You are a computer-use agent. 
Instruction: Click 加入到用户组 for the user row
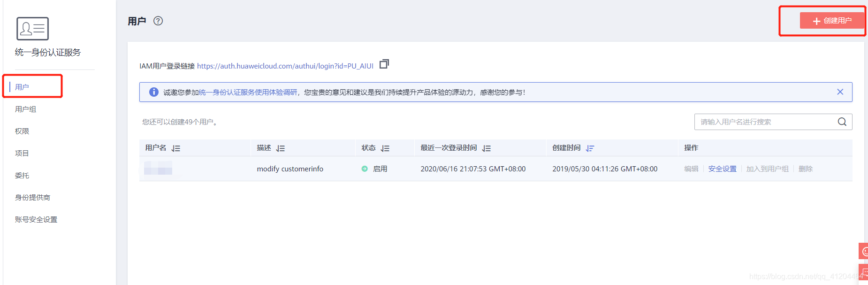(768, 169)
